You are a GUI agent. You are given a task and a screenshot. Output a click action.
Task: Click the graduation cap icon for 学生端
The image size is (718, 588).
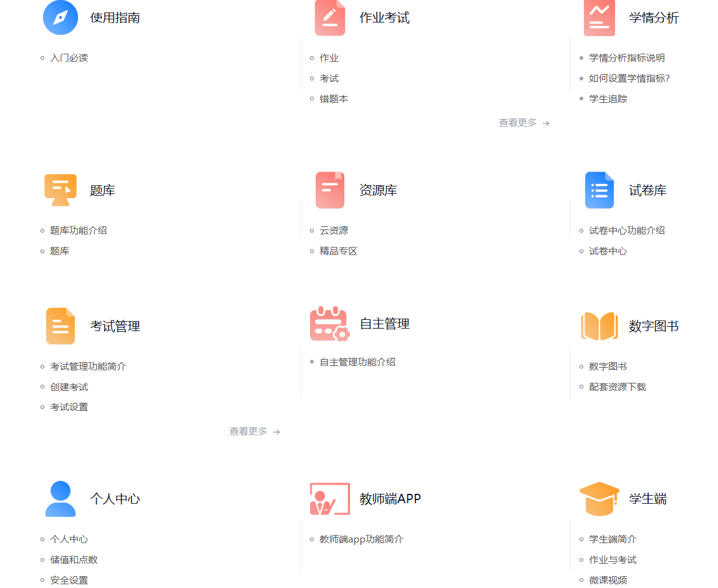tap(599, 499)
